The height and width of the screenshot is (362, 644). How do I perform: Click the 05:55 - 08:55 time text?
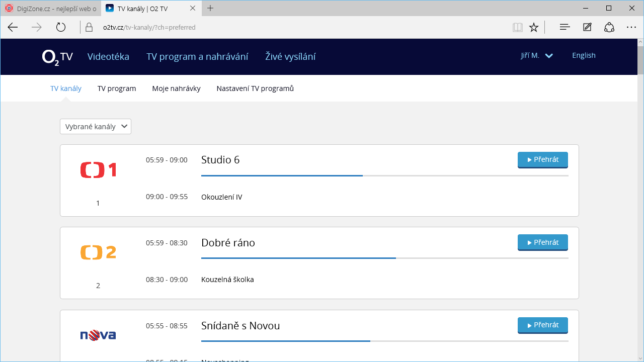coord(167,326)
